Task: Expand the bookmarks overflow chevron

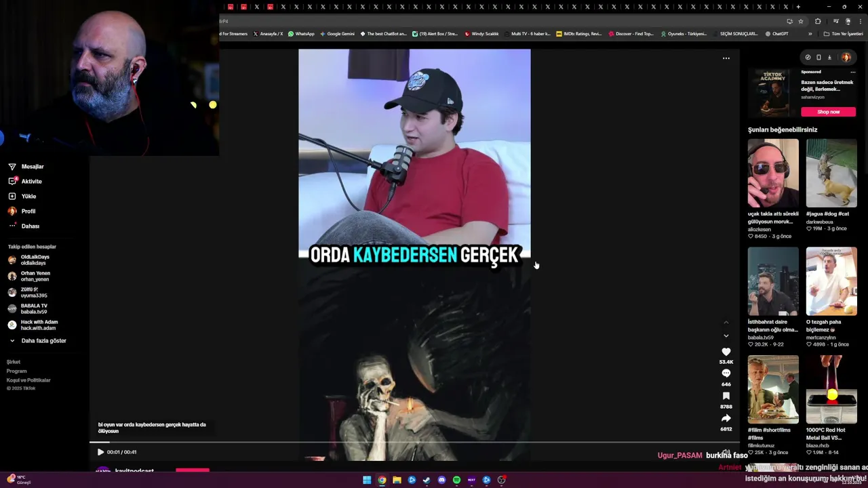Action: 810,34
